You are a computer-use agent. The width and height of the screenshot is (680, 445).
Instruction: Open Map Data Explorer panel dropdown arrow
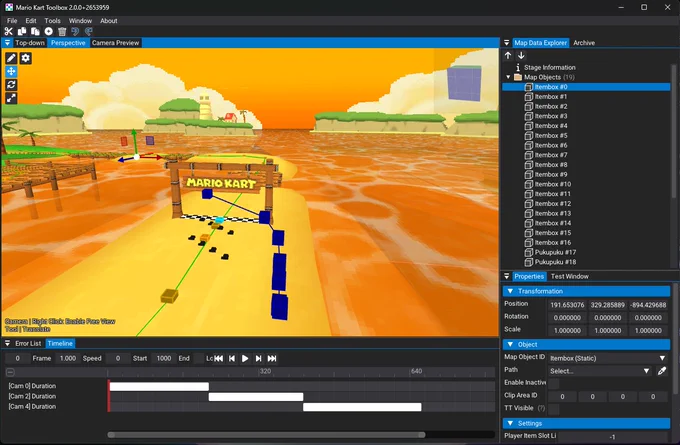coord(507,43)
